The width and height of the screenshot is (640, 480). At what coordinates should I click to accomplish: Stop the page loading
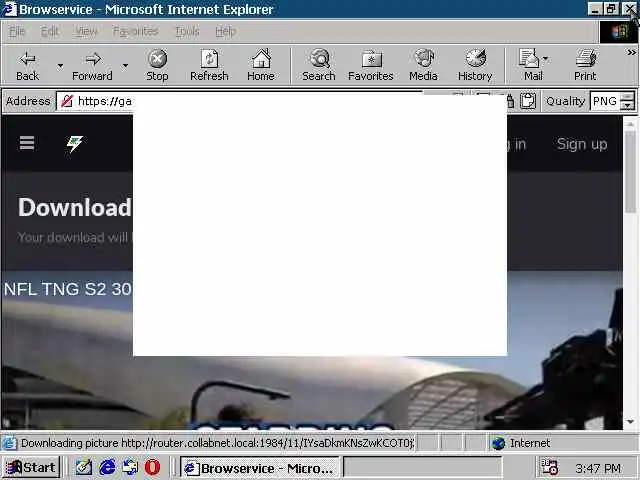(x=157, y=65)
